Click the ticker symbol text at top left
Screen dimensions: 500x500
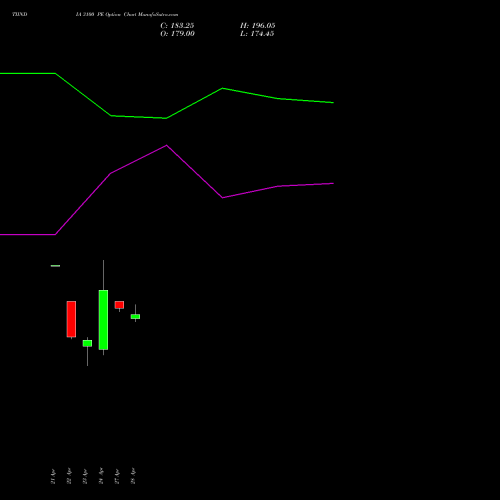(20, 14)
